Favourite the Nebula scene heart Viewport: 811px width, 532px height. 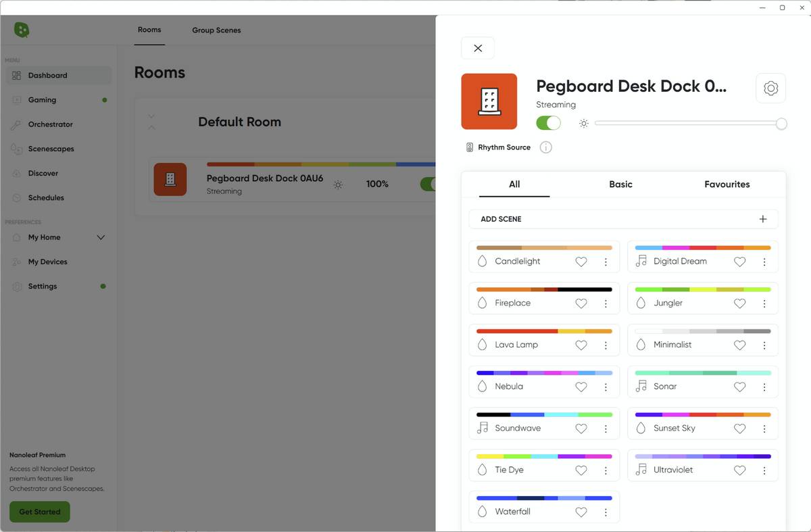pos(581,387)
